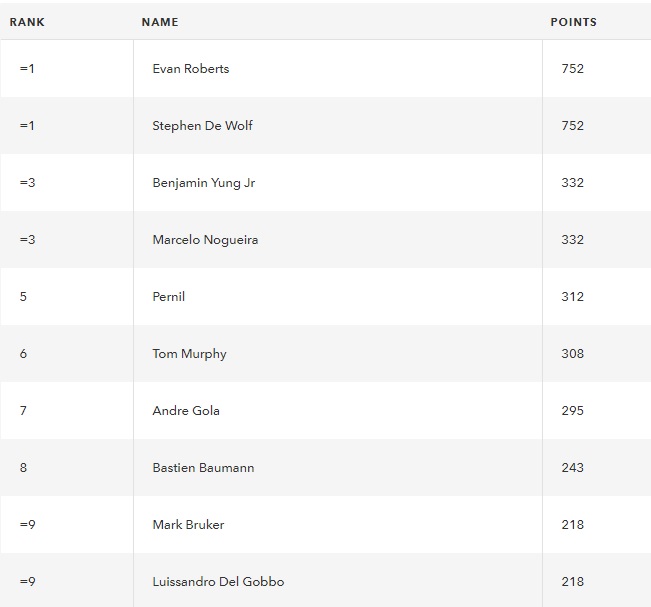Click Benjamin Yung Jr in the table
The height and width of the screenshot is (607, 651).
[x=203, y=183]
